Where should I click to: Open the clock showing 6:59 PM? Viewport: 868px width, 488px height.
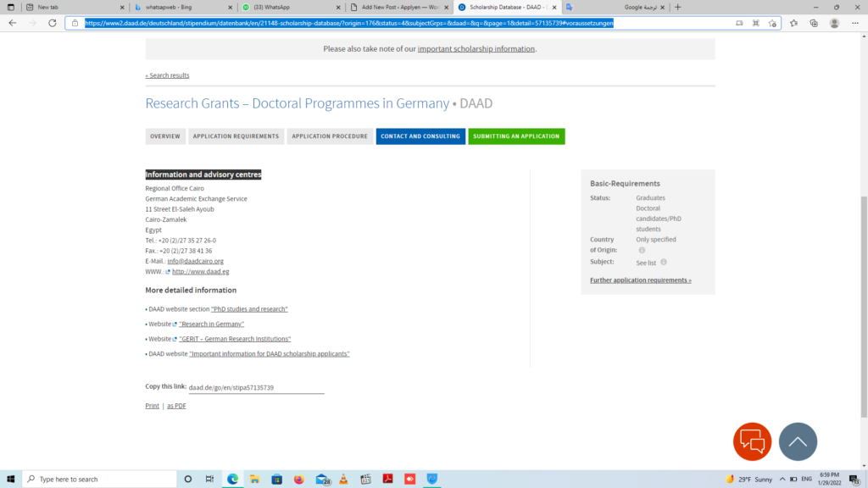coord(829,480)
